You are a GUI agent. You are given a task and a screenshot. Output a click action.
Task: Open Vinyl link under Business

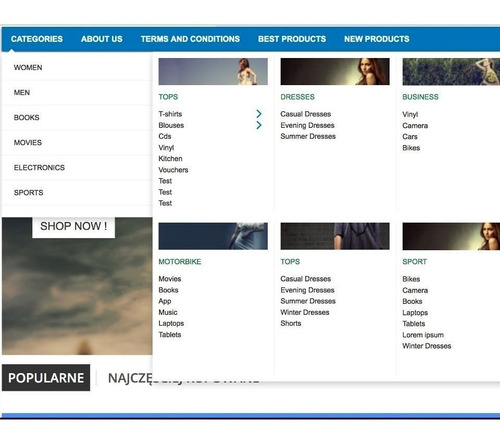coord(410,114)
